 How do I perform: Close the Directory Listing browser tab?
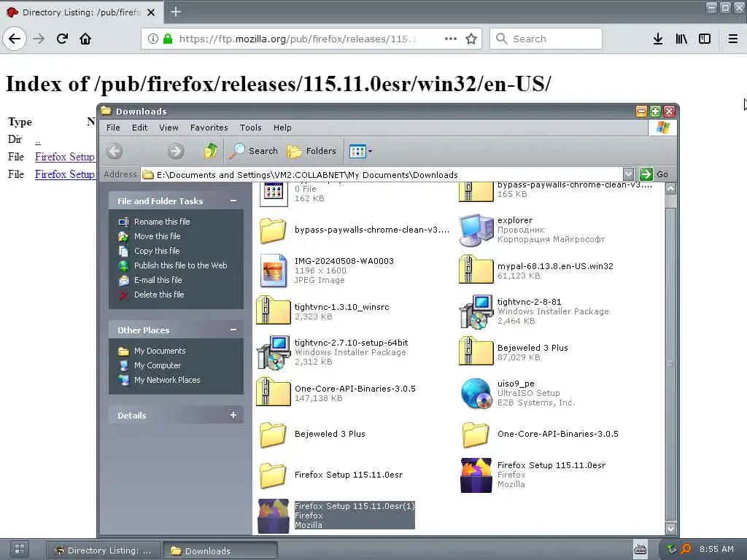pyautogui.click(x=151, y=12)
